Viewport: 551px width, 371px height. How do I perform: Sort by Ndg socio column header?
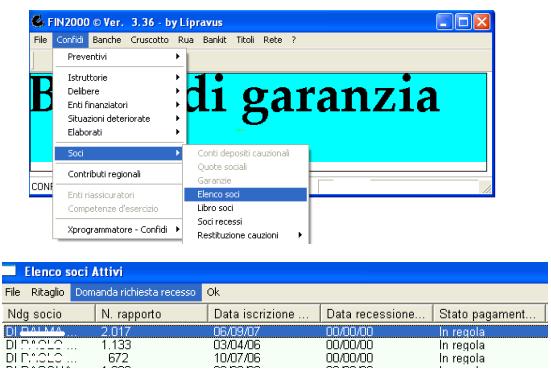[49, 314]
